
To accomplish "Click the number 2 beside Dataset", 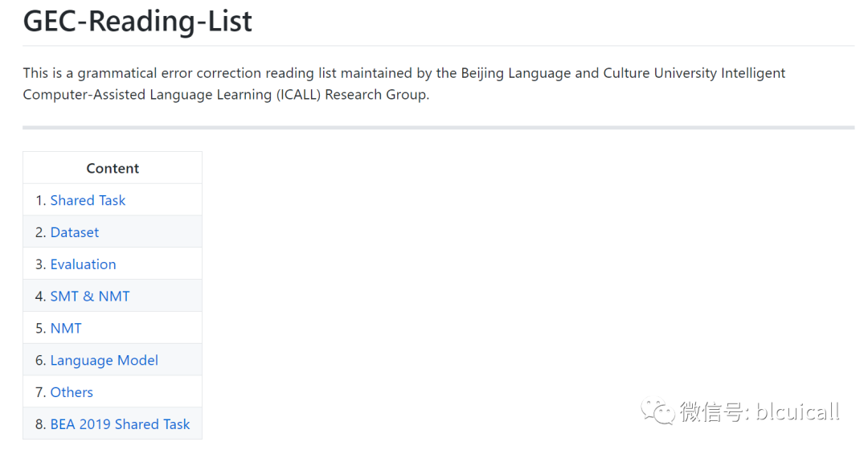I will pos(40,232).
